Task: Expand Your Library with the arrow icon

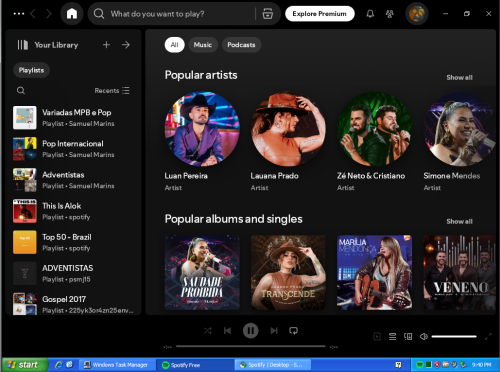Action: 126,45
